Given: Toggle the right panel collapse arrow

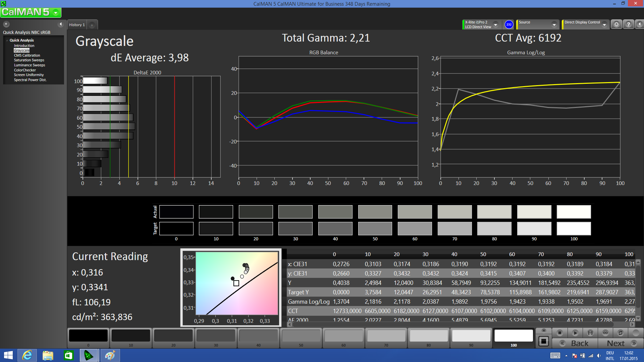Looking at the screenshot, I should pyautogui.click(x=640, y=24).
